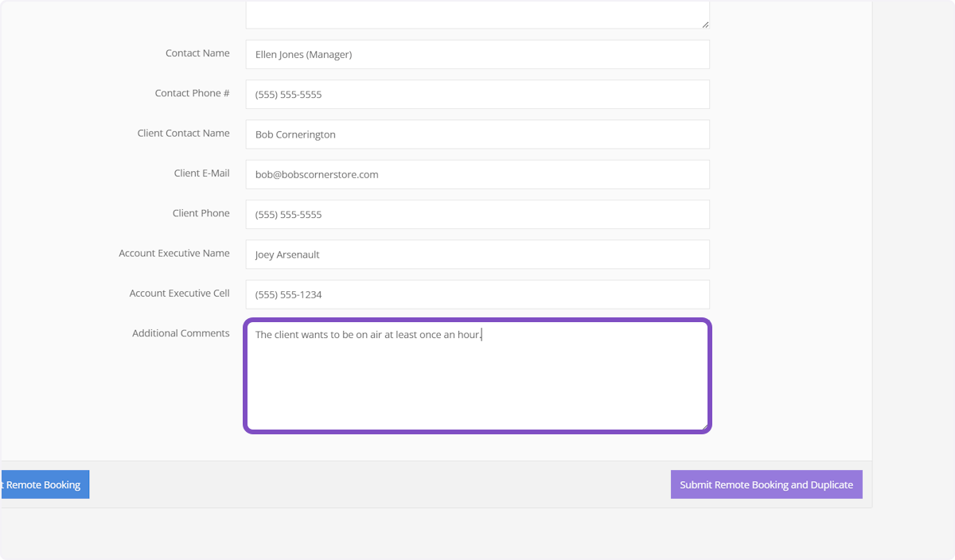Click the blue Submit Remote Booking button
This screenshot has height=560, width=955.
(x=45, y=484)
